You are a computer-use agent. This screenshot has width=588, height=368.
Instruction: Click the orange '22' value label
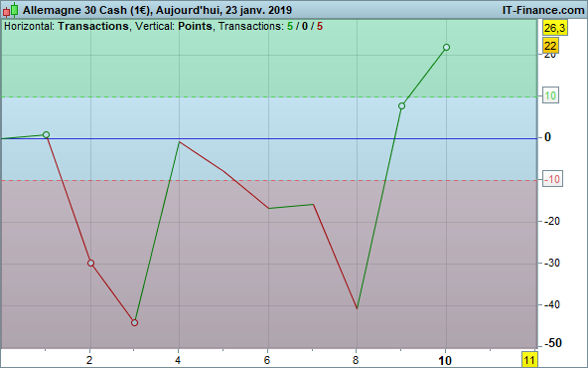click(x=550, y=46)
